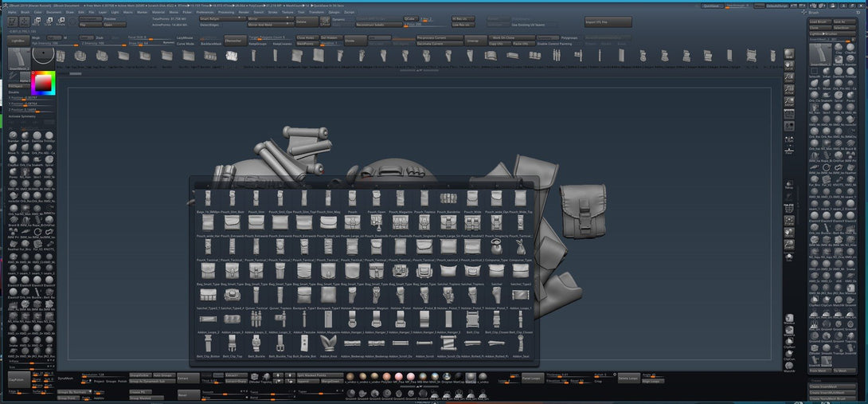This screenshot has width=868, height=404.
Task: Click the BPR render icon on right shelf
Action: pos(789,53)
